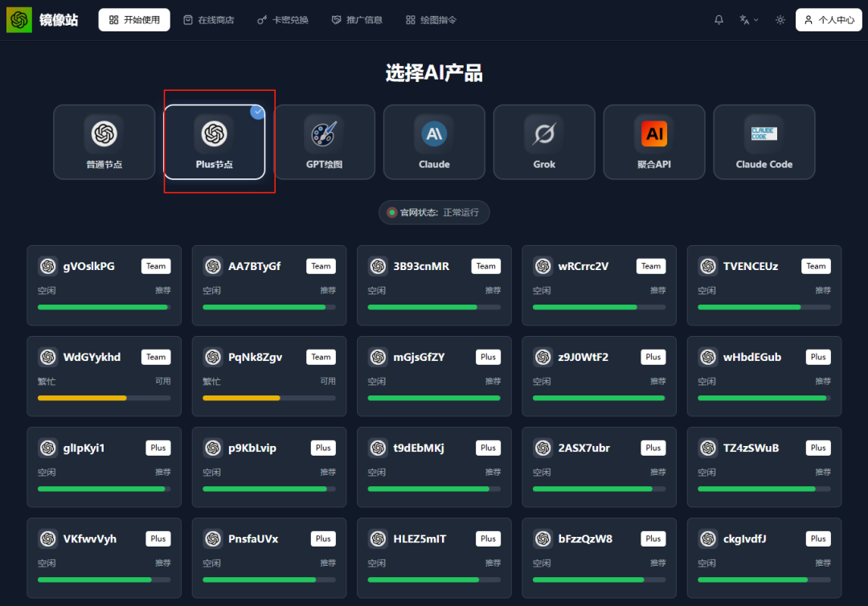This screenshot has width=868, height=606.
Task: Click the 2ASX7ubr node icon
Action: pyautogui.click(x=543, y=448)
